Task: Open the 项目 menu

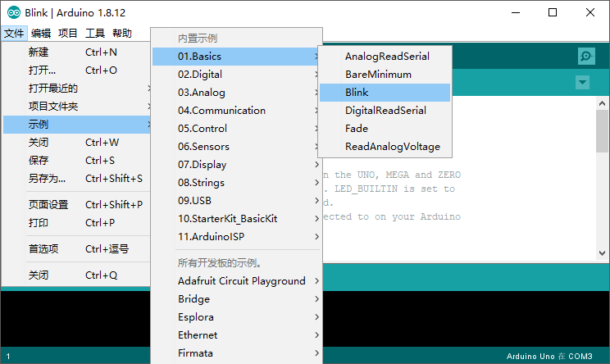Action: [x=68, y=34]
